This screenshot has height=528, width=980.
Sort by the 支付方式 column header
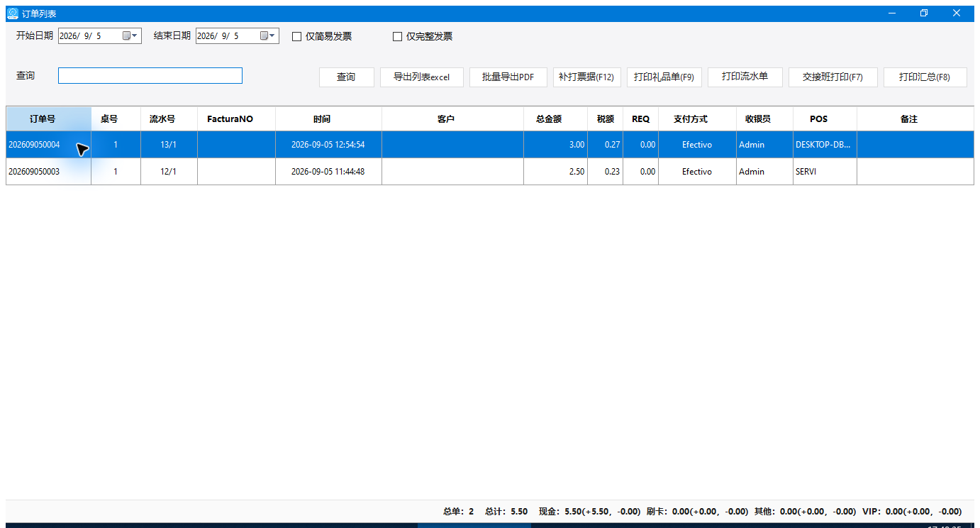pos(698,119)
